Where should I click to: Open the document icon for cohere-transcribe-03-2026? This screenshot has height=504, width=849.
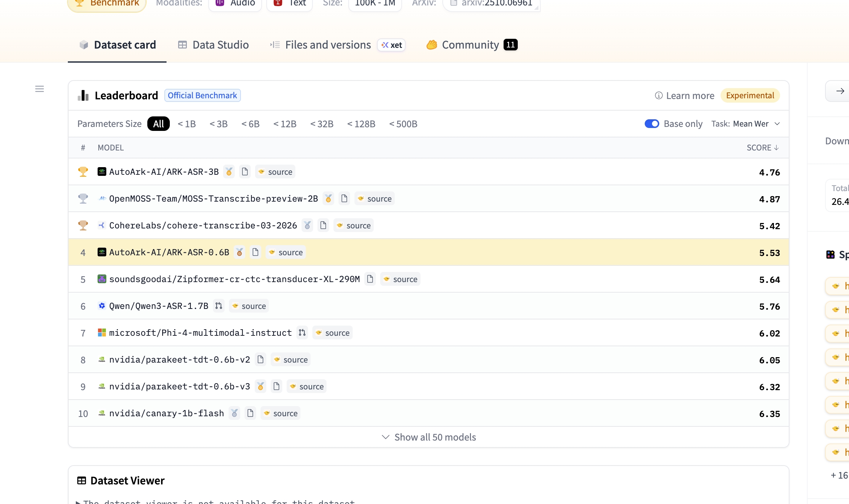(323, 225)
